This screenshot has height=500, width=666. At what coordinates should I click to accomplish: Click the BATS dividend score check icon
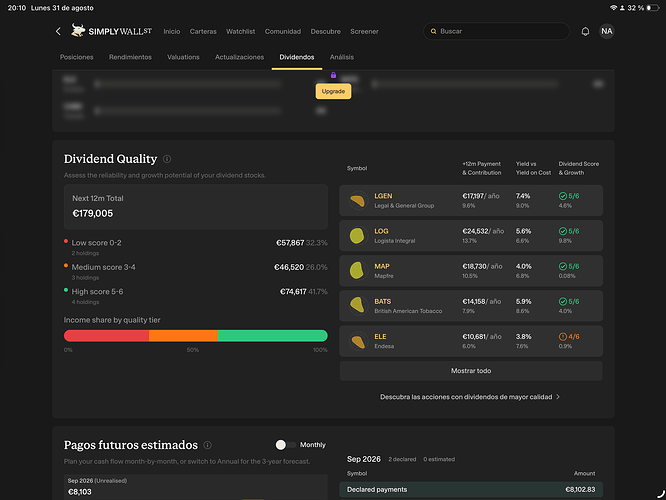[563, 301]
